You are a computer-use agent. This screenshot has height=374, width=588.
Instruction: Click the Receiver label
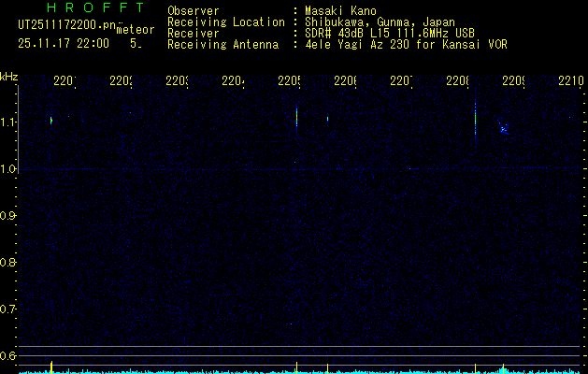coord(194,34)
